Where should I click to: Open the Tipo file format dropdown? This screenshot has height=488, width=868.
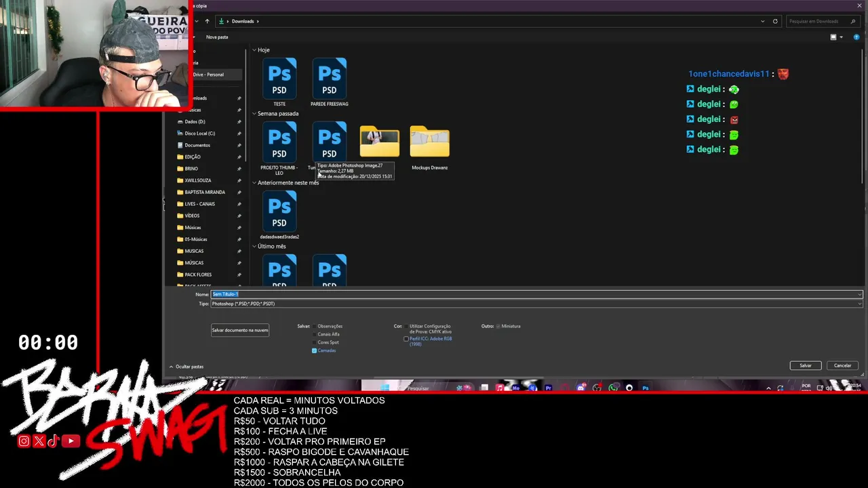tap(536, 304)
